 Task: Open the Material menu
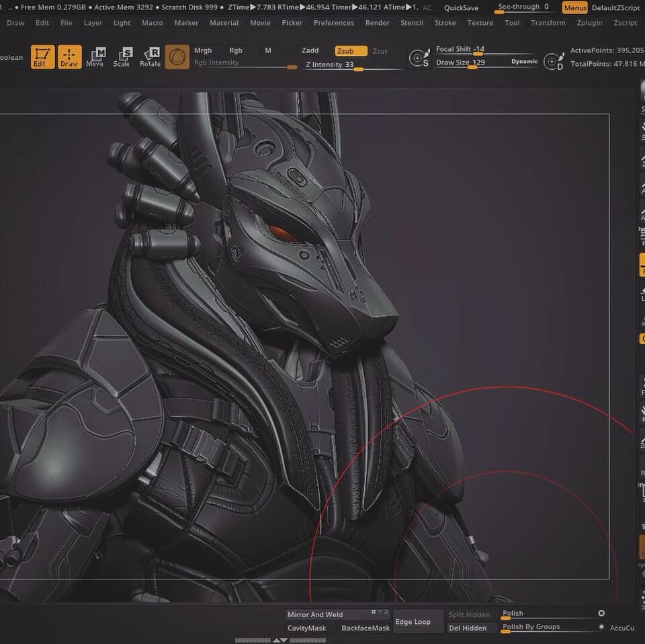tap(224, 23)
